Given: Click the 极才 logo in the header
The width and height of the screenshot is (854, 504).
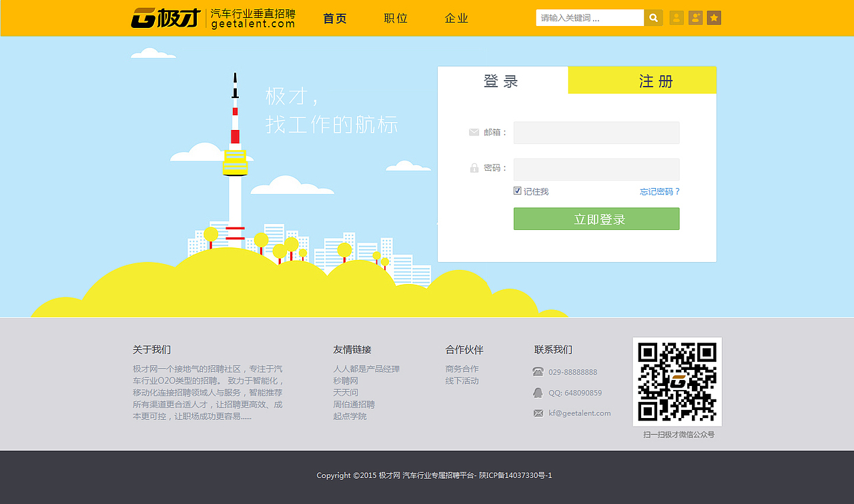Looking at the screenshot, I should pyautogui.click(x=164, y=18).
